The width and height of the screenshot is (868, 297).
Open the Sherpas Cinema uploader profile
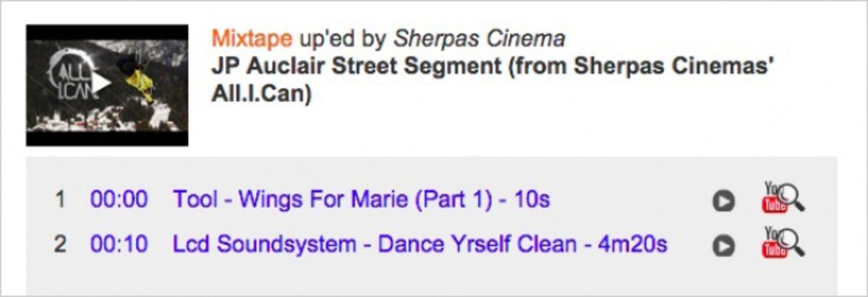480,38
